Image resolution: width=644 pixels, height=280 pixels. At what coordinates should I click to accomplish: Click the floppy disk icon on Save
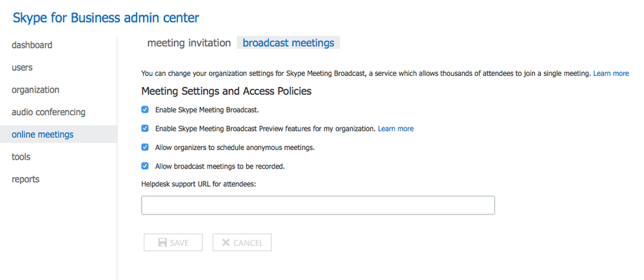[x=162, y=243]
